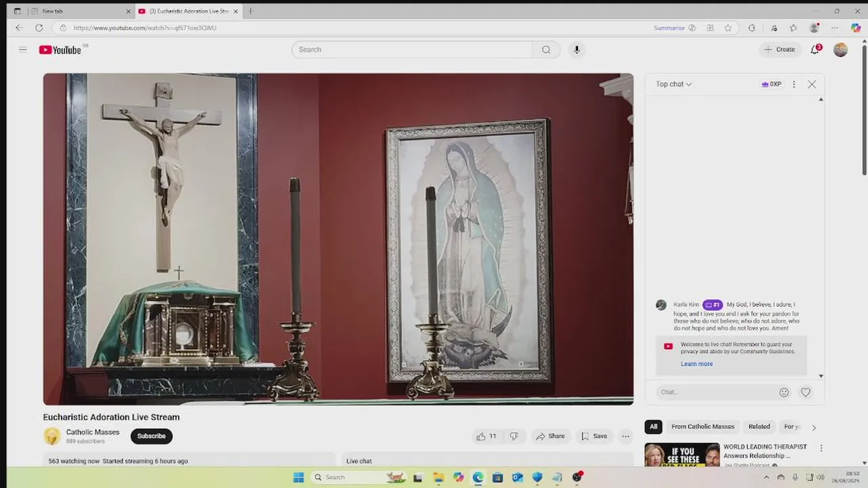Show more video suggestion chips arrow

click(x=814, y=428)
